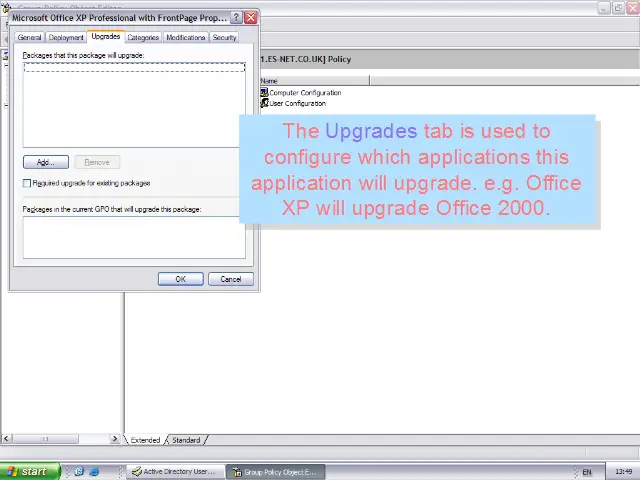Cancel the properties dialog

pyautogui.click(x=231, y=279)
